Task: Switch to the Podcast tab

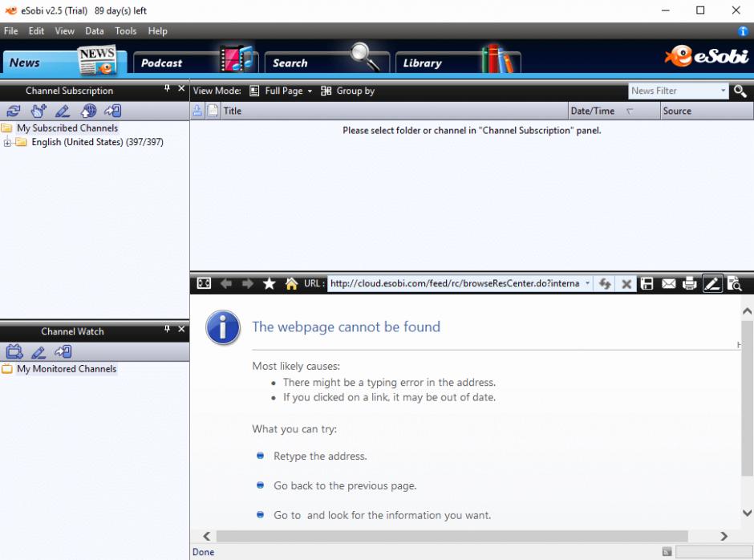Action: [196, 63]
